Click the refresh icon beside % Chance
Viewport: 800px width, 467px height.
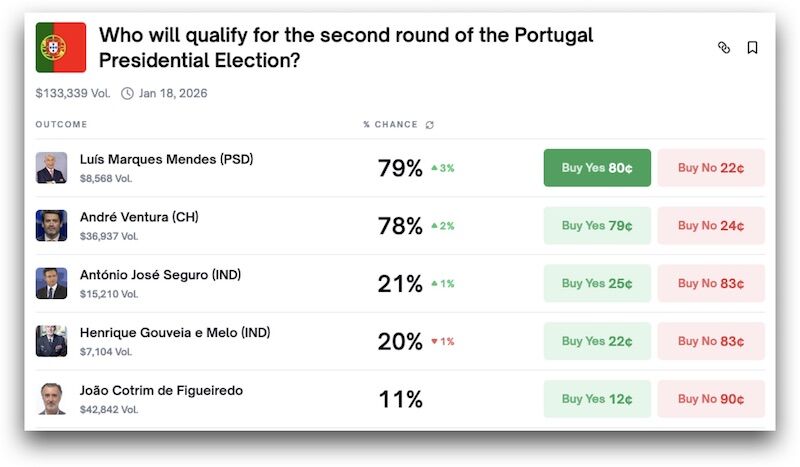click(x=430, y=125)
